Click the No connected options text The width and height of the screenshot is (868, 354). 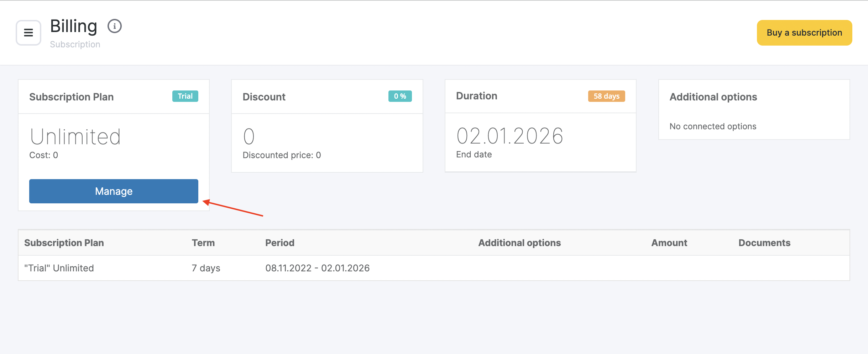(713, 126)
